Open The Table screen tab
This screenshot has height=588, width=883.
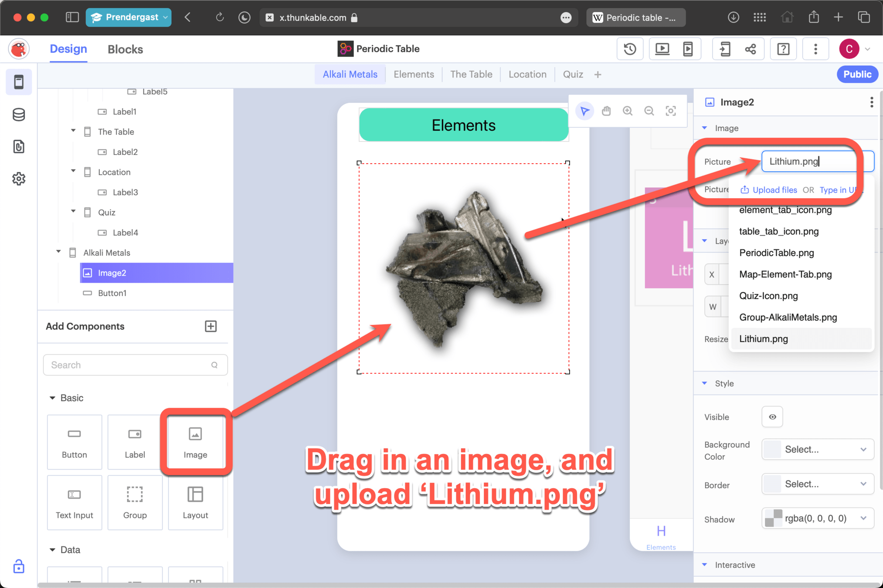coord(471,74)
